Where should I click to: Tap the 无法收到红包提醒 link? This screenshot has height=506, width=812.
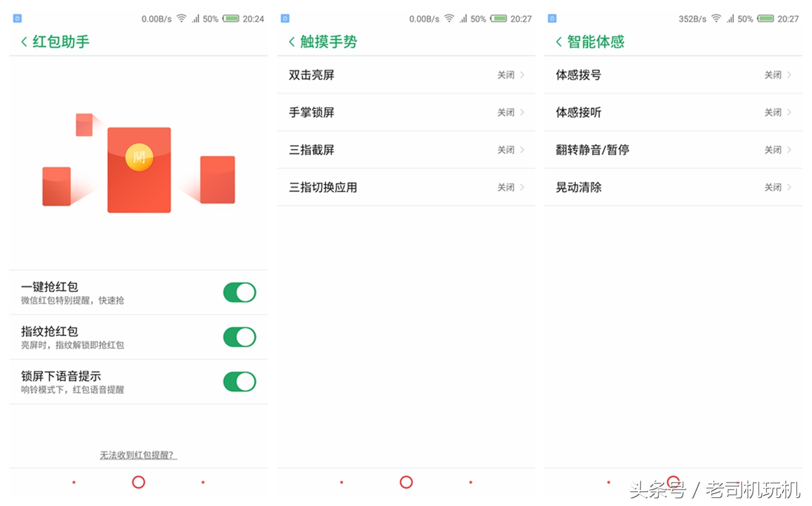point(138,455)
